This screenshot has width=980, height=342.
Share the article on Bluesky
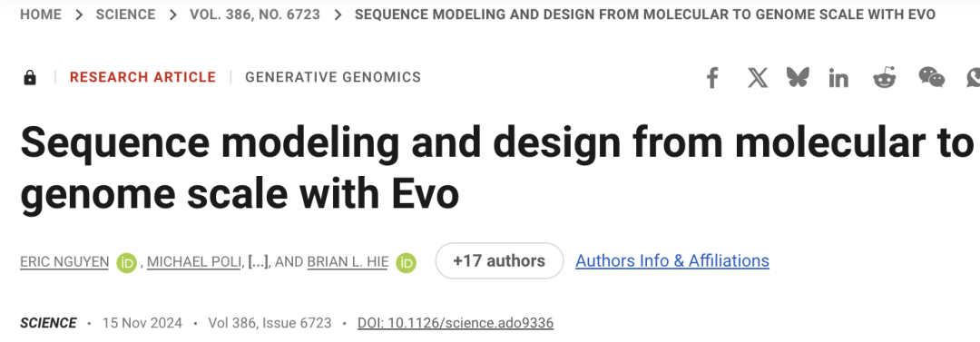(x=799, y=77)
